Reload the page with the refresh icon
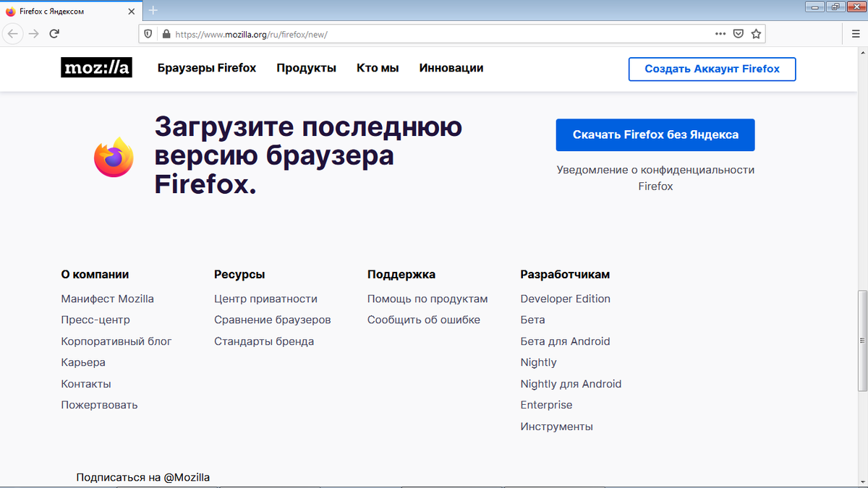The width and height of the screenshot is (868, 488). [x=54, y=33]
